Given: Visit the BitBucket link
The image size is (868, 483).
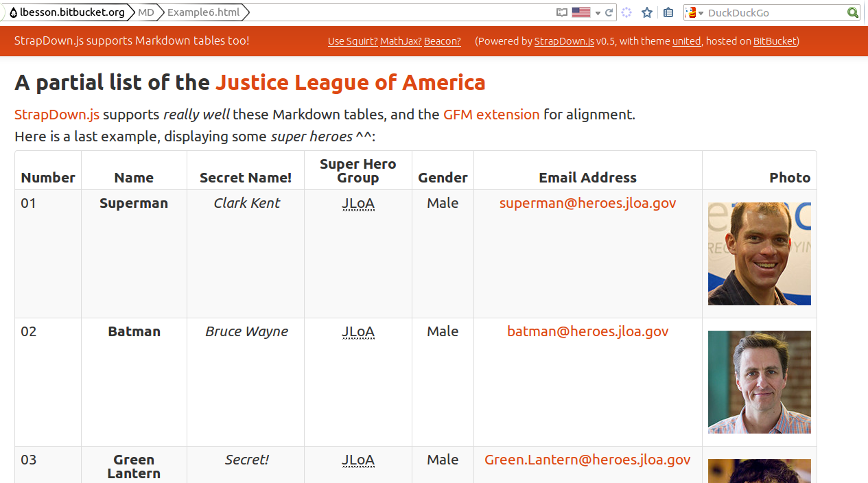Looking at the screenshot, I should [x=774, y=41].
